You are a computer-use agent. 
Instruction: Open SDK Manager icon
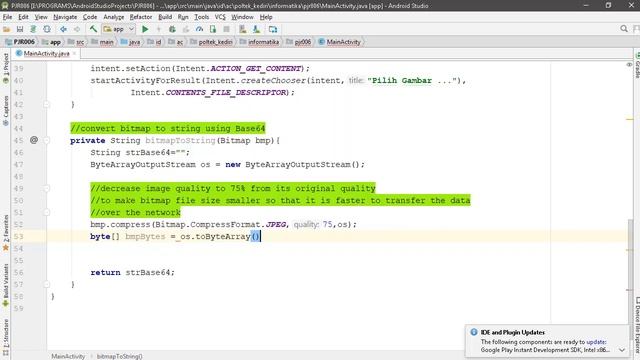coord(256,29)
